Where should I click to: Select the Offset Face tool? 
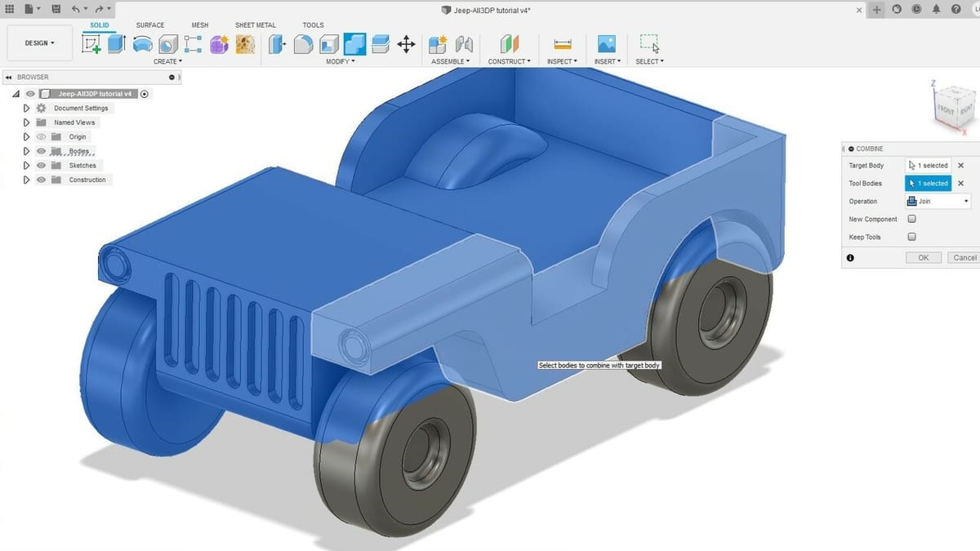(380, 44)
